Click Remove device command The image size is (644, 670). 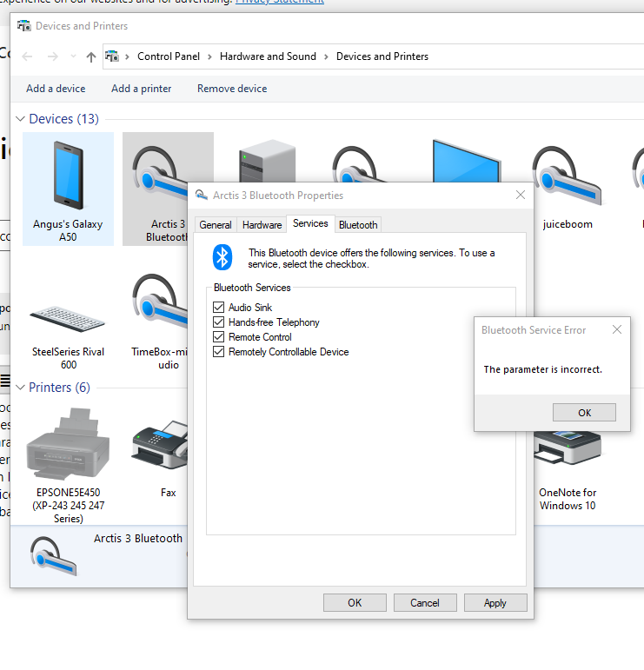pyautogui.click(x=232, y=89)
